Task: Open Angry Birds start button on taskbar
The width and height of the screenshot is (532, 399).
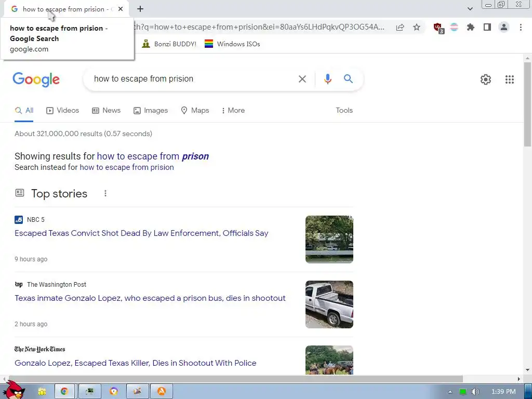Action: (x=13, y=390)
